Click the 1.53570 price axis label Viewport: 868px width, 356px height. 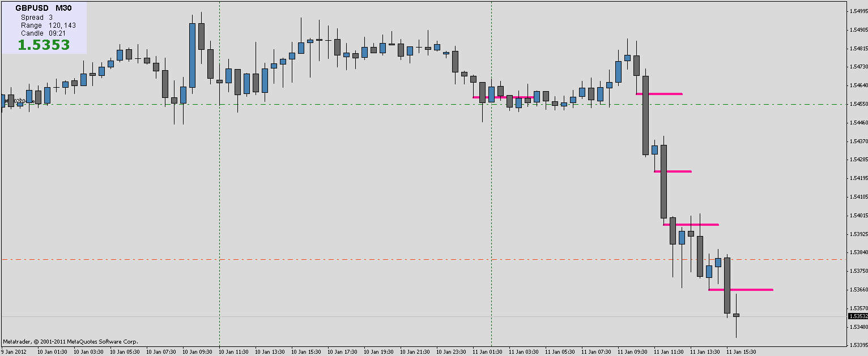[858, 308]
